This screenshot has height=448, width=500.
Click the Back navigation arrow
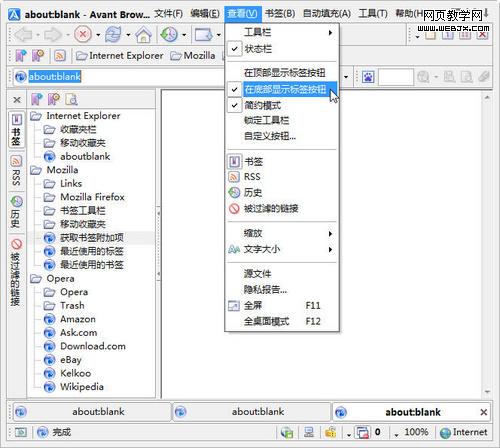24,34
